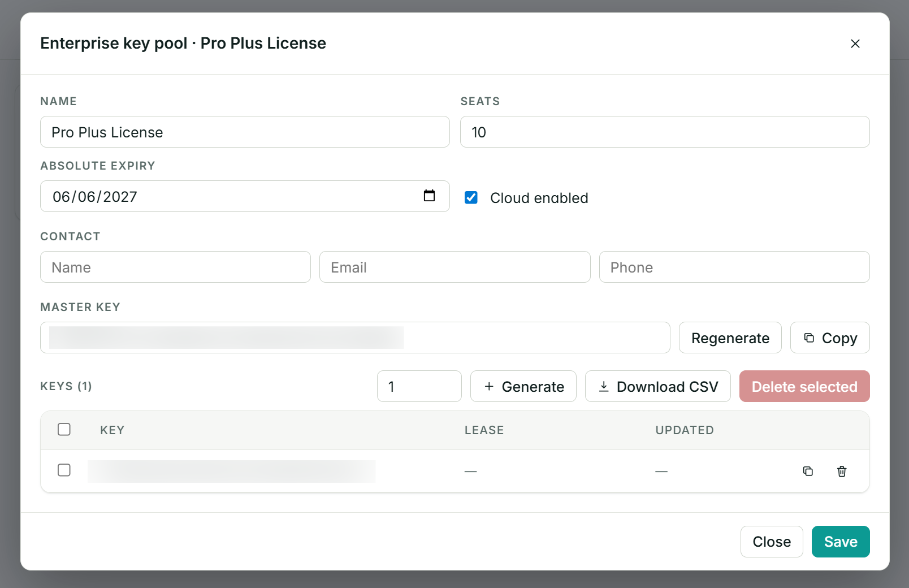Delete the key row with trash icon
The height and width of the screenshot is (588, 909).
click(x=842, y=471)
